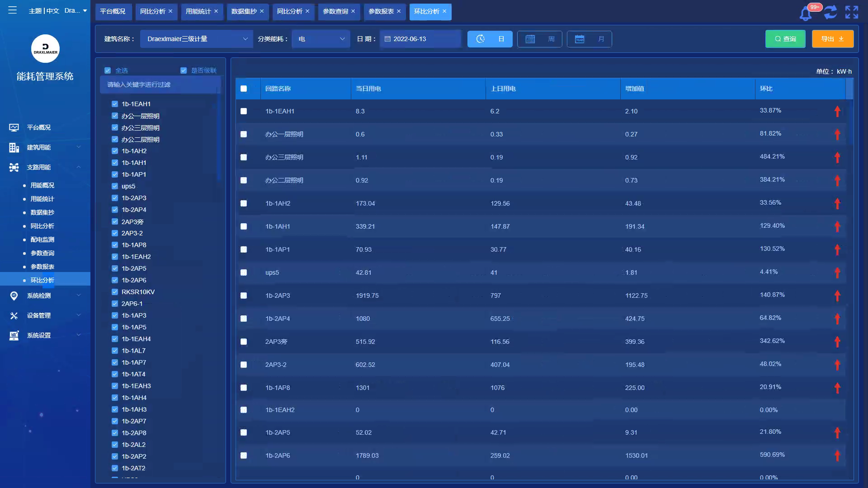868x488 pixels.
Task: Open the 分类能耗 dropdown
Action: tap(321, 39)
